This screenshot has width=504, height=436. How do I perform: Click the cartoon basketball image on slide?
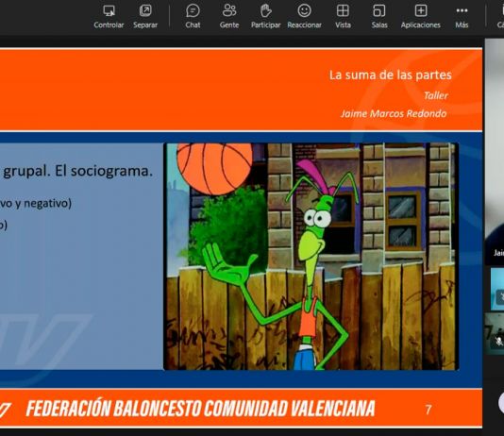click(311, 257)
